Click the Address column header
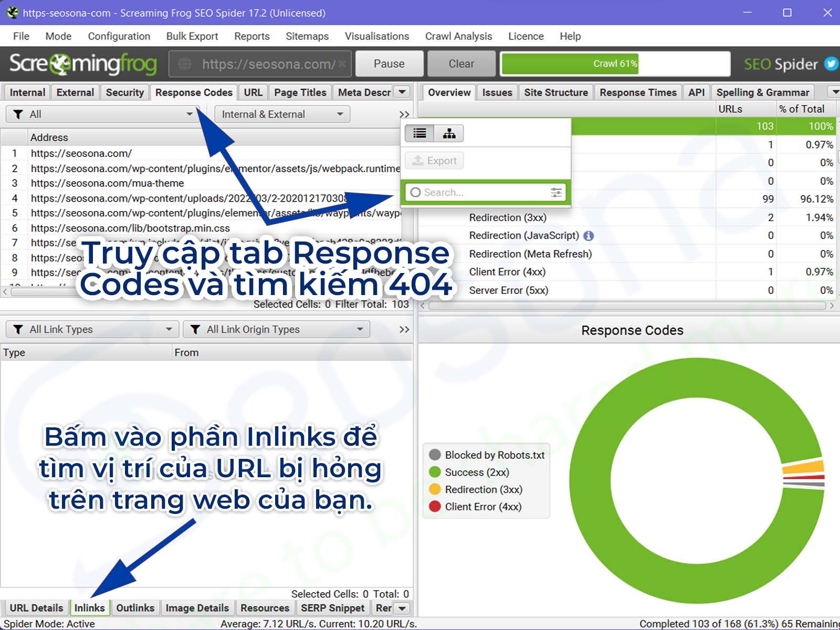This screenshot has width=840, height=630. click(215, 138)
